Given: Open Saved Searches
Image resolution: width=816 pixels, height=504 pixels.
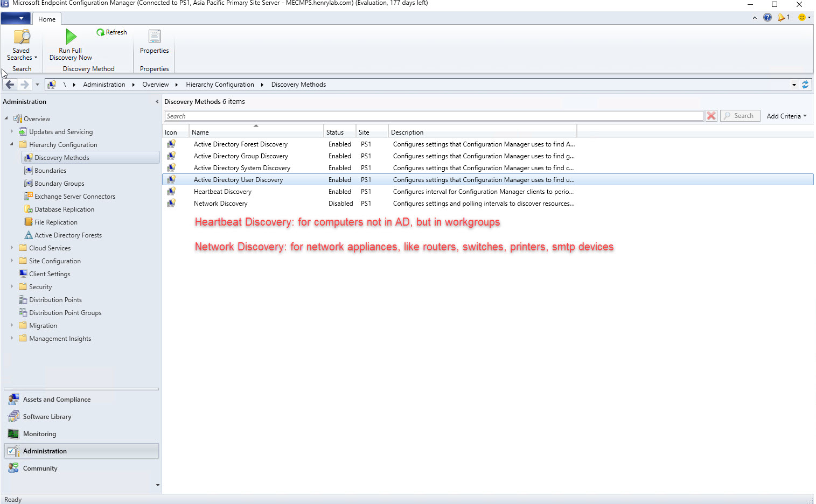Looking at the screenshot, I should pos(21,44).
